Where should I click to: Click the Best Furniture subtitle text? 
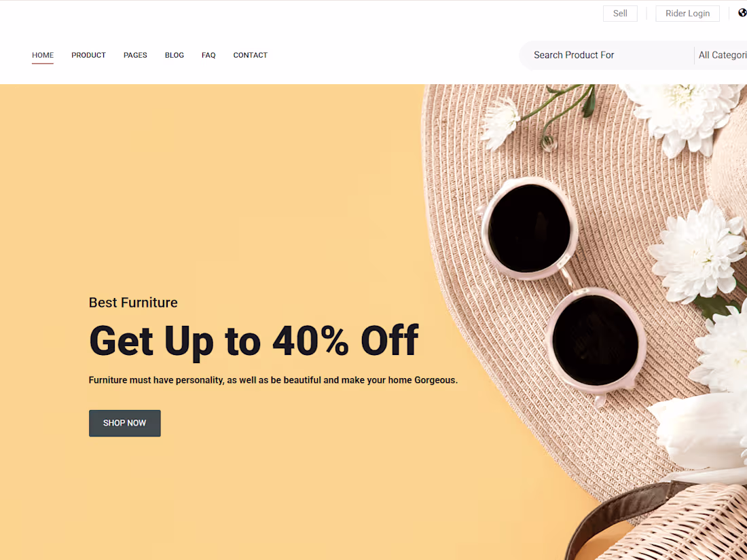(x=133, y=302)
